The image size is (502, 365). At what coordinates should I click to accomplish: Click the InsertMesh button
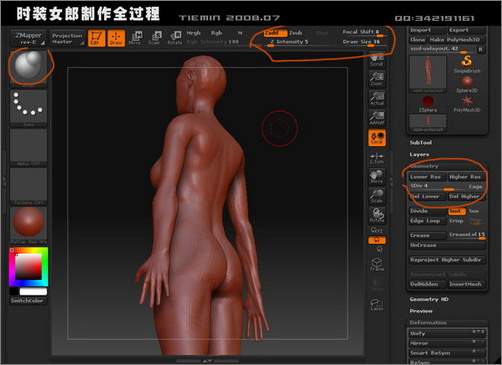(466, 284)
